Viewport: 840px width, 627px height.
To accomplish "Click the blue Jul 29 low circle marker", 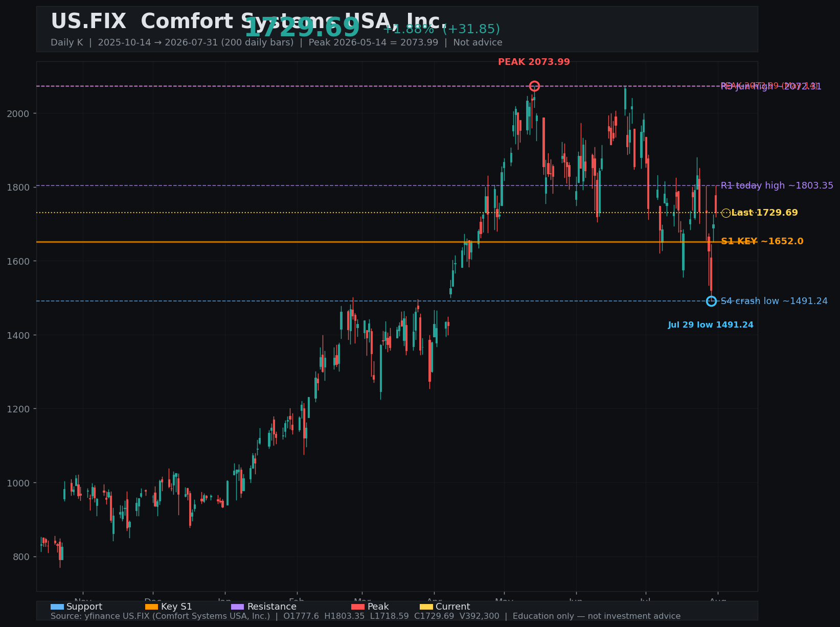I will point(711,301).
